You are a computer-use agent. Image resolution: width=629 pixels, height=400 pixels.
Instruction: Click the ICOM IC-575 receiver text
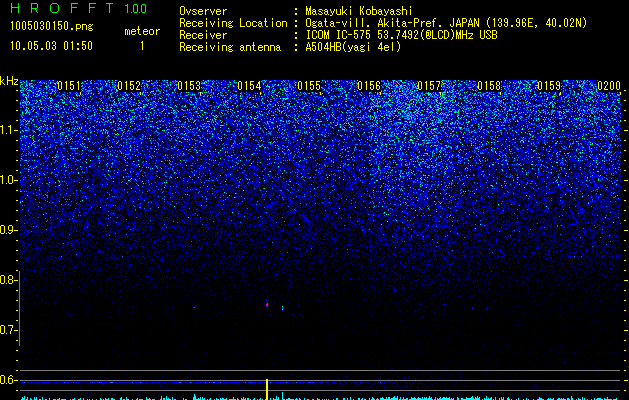click(x=401, y=35)
